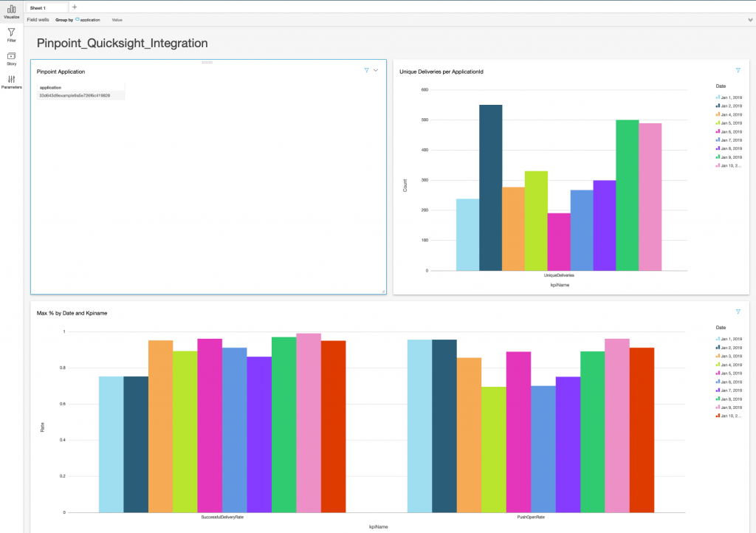This screenshot has height=533, width=756.
Task: Expand the field wells chevron at far right
Action: point(750,20)
